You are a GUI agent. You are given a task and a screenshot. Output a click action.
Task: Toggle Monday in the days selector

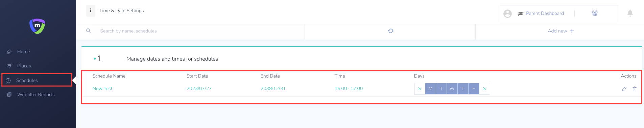tap(430, 89)
